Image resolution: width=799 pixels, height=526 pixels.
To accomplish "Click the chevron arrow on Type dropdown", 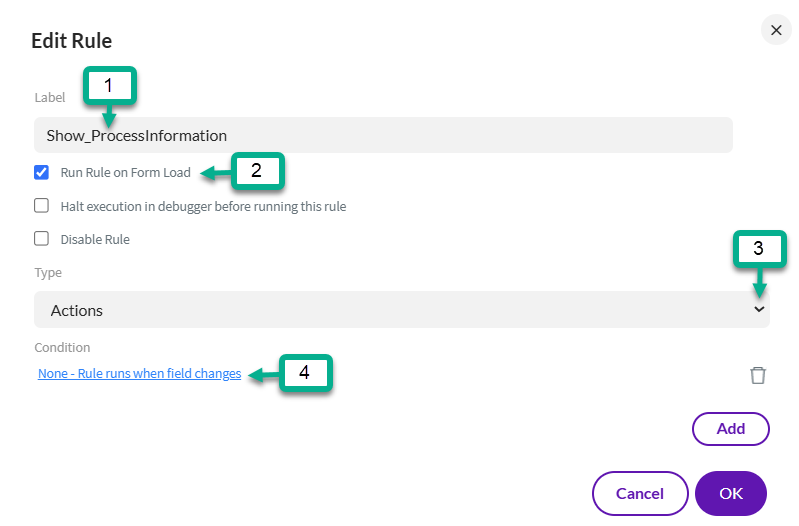I will (x=759, y=310).
